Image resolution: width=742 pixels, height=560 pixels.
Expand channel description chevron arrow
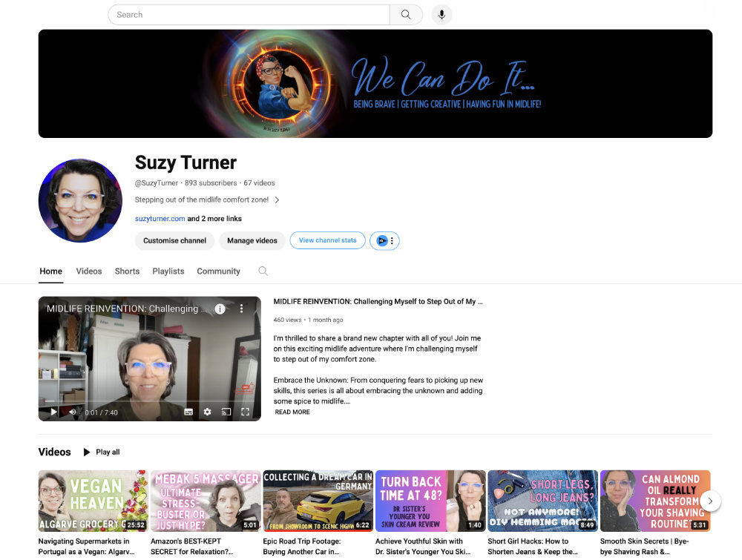click(277, 200)
